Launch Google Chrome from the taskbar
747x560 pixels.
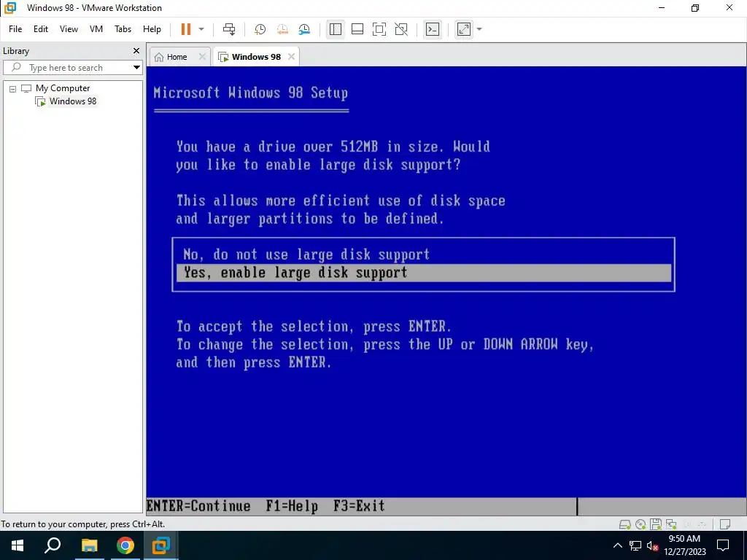(x=125, y=545)
